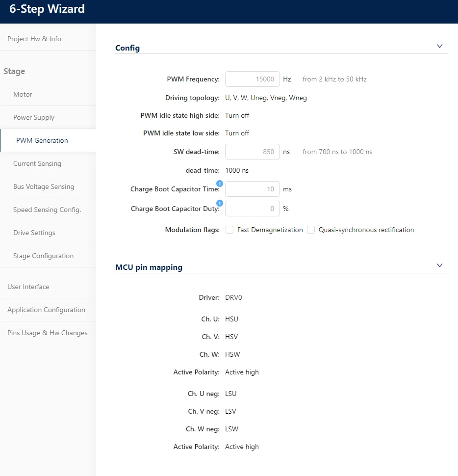Click the Charge Boot Capacitor Time field

pyautogui.click(x=253, y=189)
